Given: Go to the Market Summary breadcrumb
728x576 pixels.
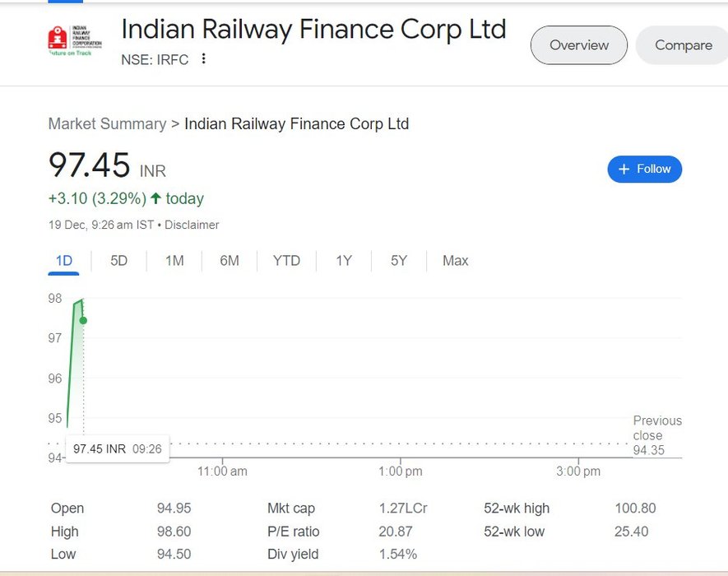Looking at the screenshot, I should [x=107, y=124].
